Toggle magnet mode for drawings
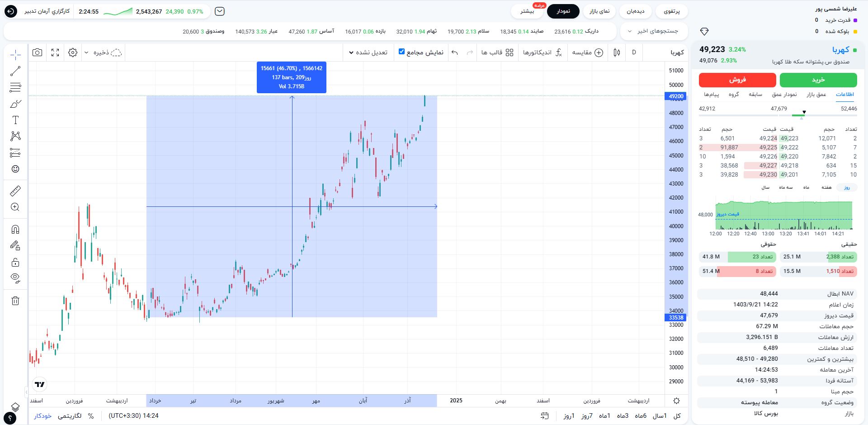 pyautogui.click(x=15, y=229)
